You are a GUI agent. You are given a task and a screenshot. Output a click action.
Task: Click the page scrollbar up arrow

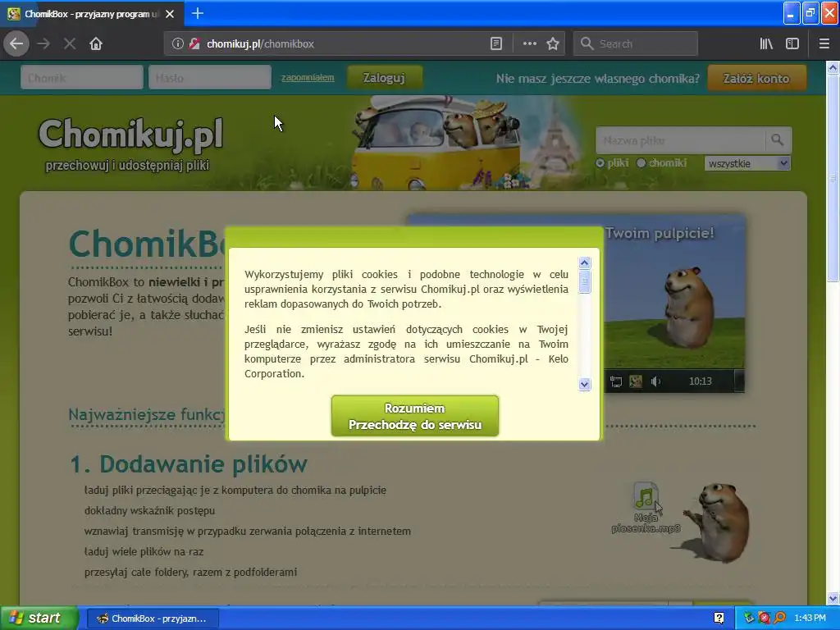tap(833, 67)
